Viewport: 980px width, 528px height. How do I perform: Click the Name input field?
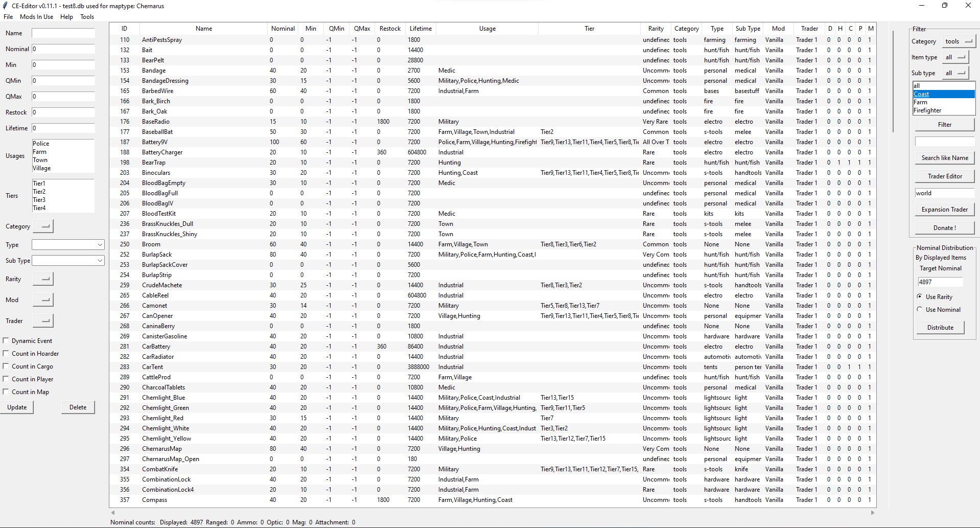pos(63,33)
